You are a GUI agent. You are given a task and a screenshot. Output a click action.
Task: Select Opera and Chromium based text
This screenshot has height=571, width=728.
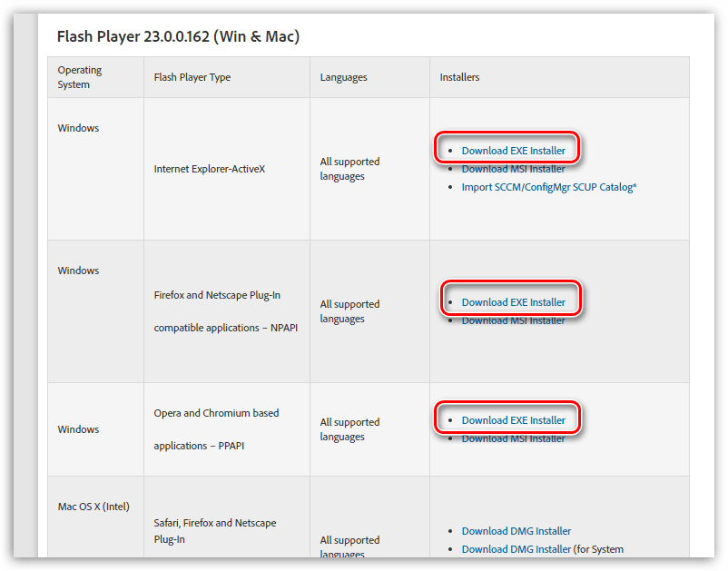(216, 413)
